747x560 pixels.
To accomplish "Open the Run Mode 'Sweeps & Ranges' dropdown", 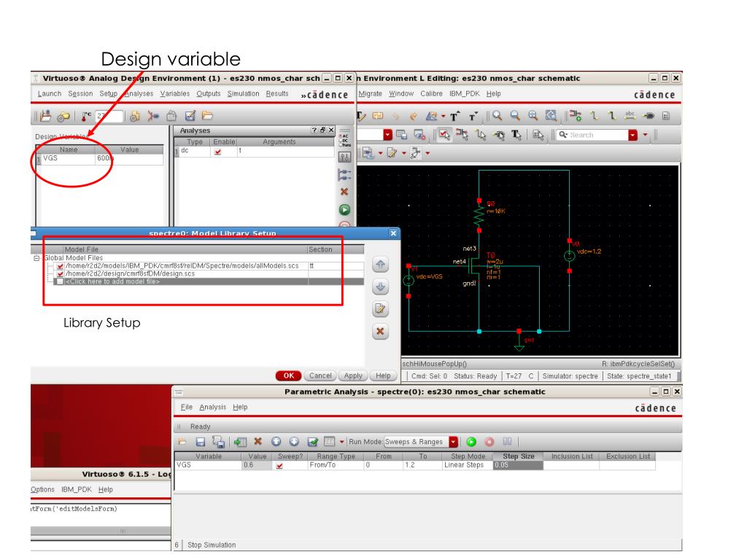I will coord(453,442).
